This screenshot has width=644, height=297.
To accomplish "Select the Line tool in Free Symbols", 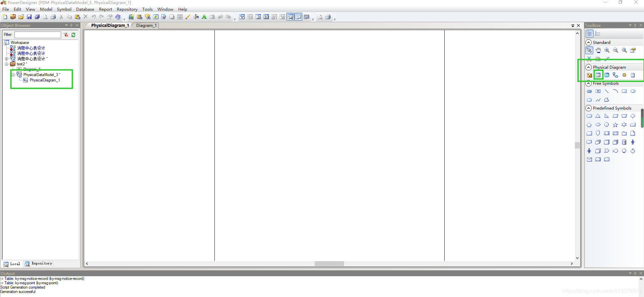I will click(x=607, y=91).
